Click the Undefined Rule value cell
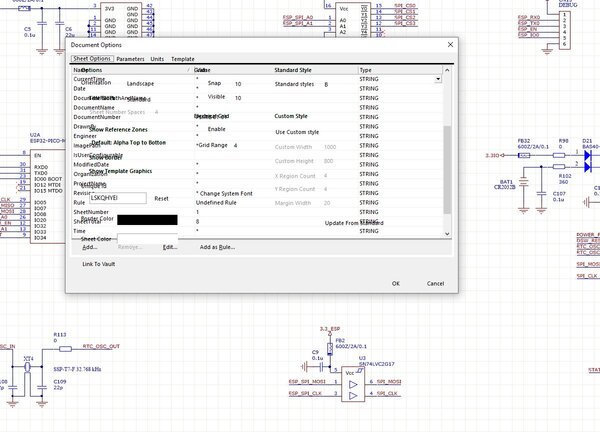This screenshot has width=600, height=432. pyautogui.click(x=216, y=203)
